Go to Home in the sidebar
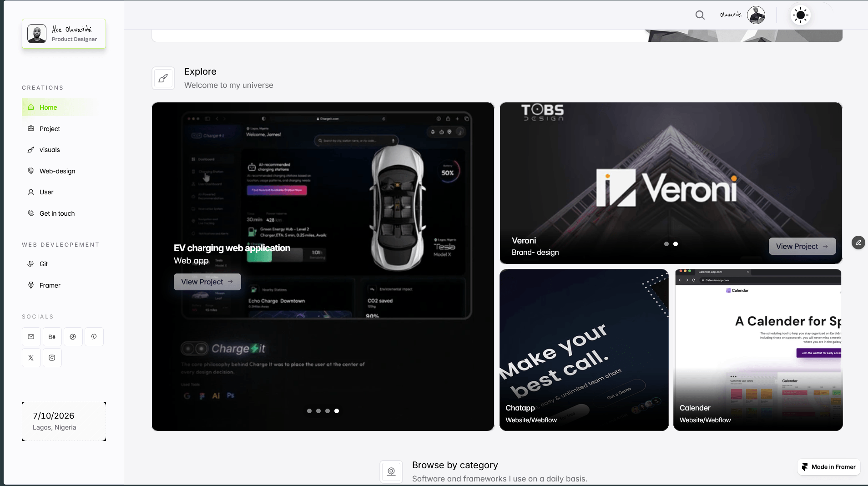 click(x=58, y=107)
